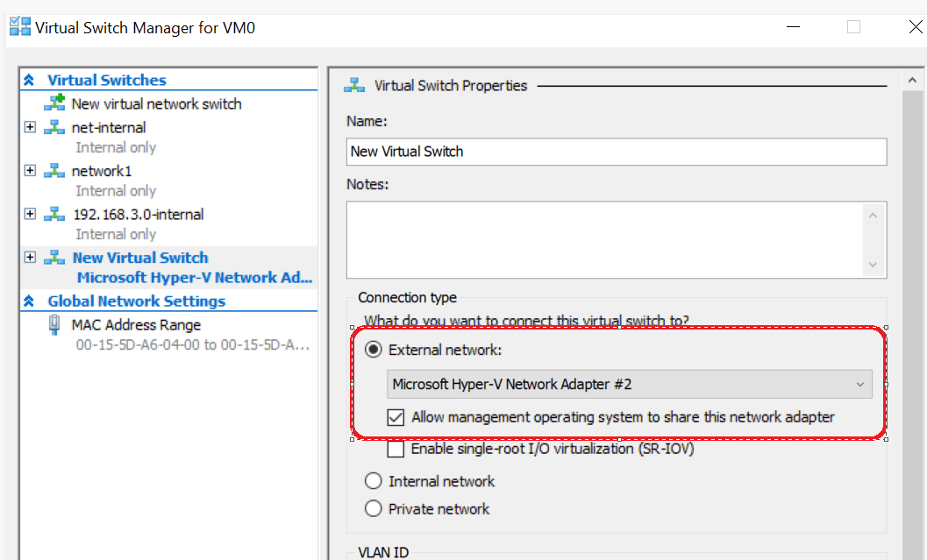Viewport: 927px width, 560px height.
Task: Click 'Internal only' under 192.168.3.0-internal
Action: coord(116,235)
